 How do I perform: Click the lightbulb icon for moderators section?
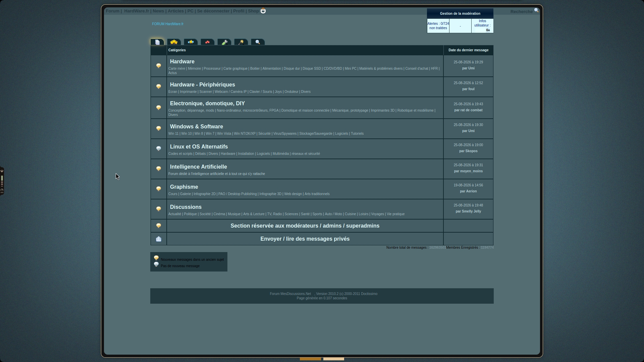[159, 226]
